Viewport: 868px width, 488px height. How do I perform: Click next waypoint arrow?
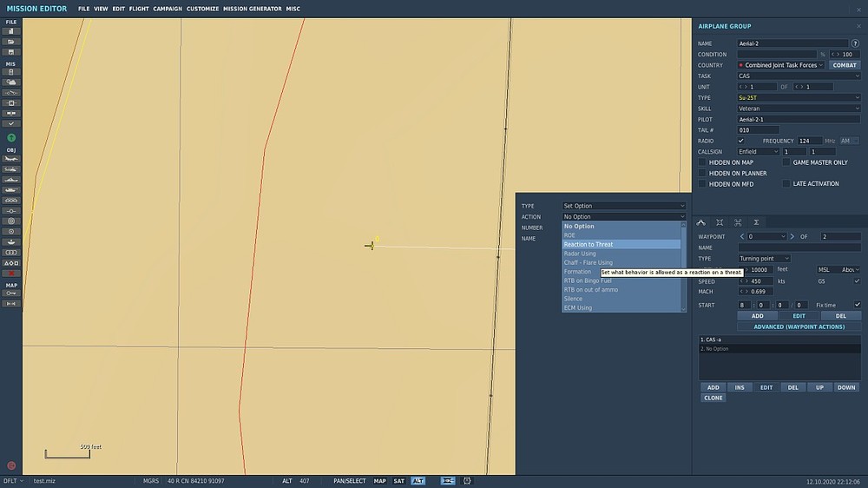(x=792, y=236)
